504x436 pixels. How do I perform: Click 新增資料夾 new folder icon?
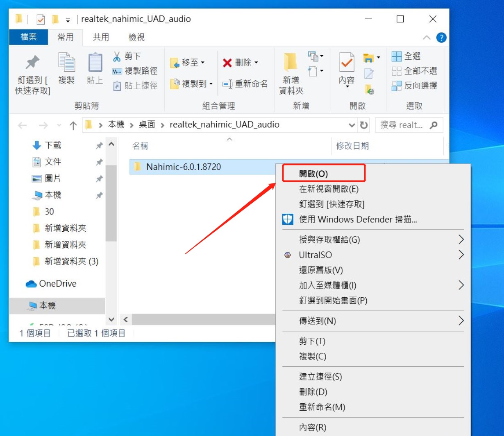pyautogui.click(x=291, y=63)
